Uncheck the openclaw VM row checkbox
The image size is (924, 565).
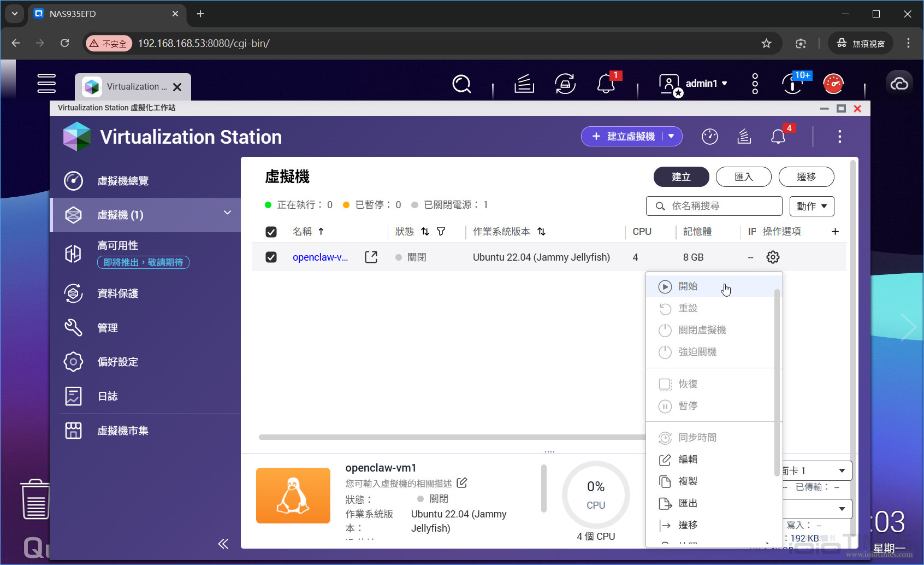click(271, 257)
